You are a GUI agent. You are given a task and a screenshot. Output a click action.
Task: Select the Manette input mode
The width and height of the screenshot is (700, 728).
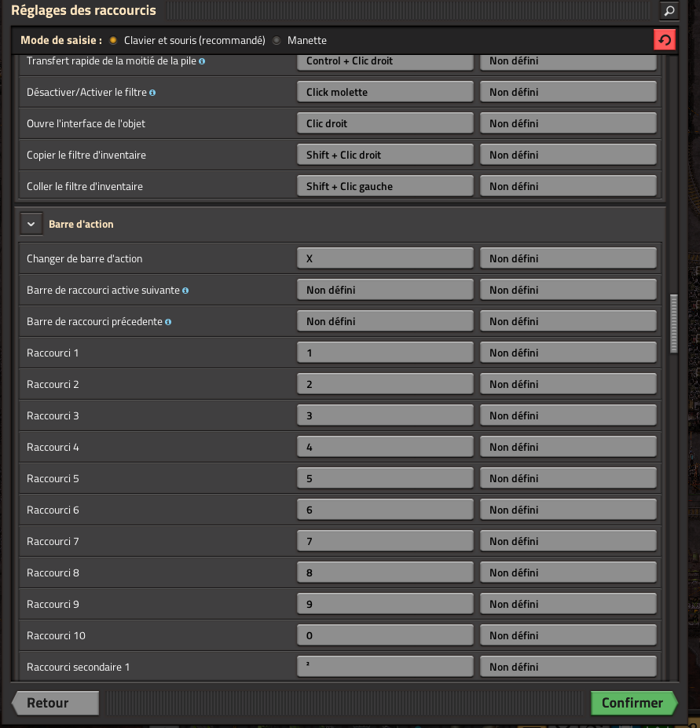[x=277, y=40]
